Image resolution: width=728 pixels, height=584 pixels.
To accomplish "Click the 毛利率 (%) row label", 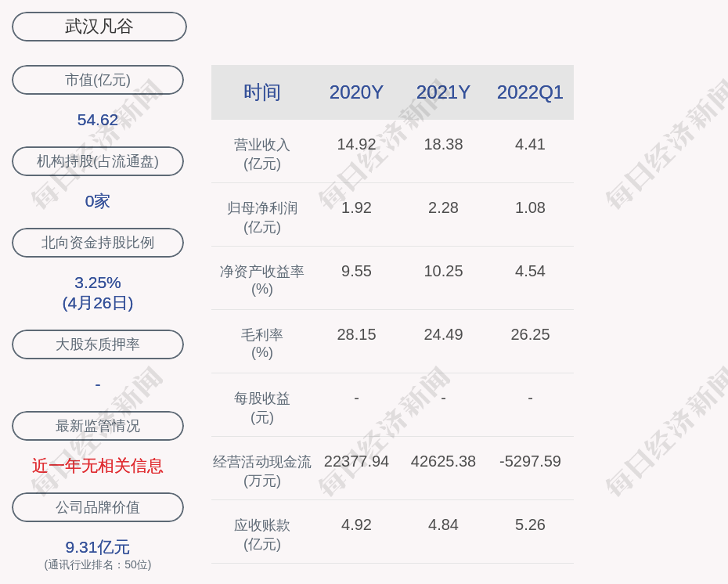I will [262, 344].
